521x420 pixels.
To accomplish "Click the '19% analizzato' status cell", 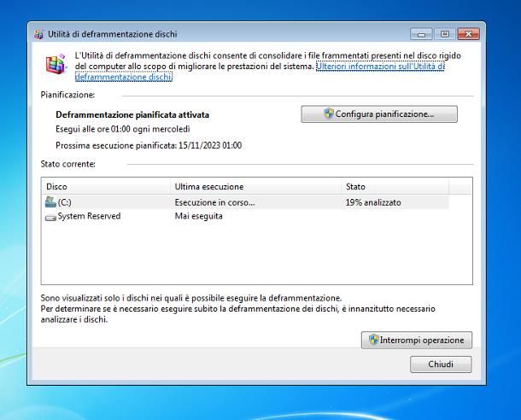I will [x=373, y=202].
